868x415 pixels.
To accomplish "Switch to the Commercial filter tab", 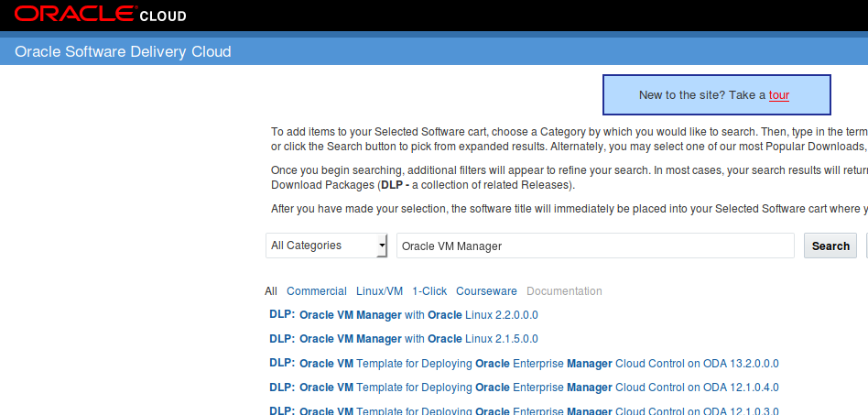I will click(317, 291).
